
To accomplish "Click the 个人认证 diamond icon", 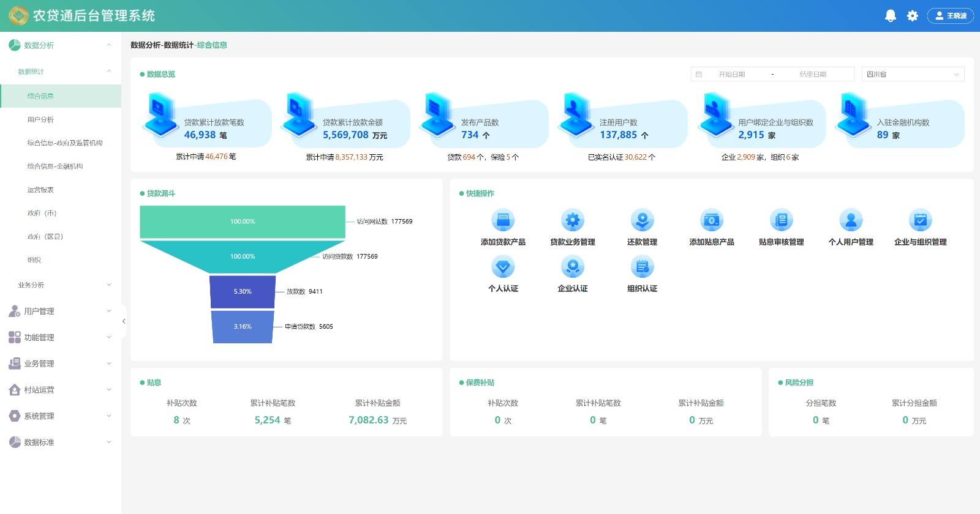I will (503, 267).
